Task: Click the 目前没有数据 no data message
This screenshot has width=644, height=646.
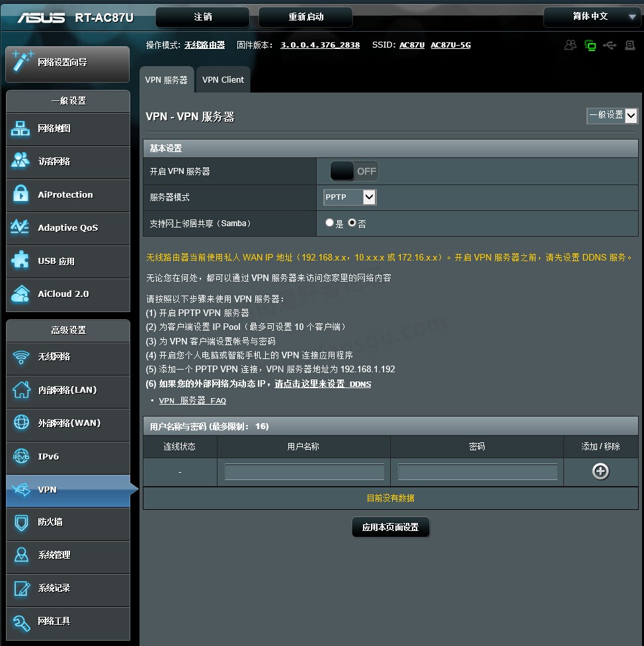Action: point(391,498)
